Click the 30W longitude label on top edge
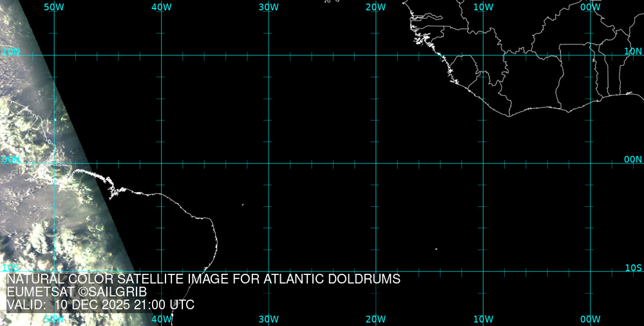The height and width of the screenshot is (326, 644). [x=268, y=6]
